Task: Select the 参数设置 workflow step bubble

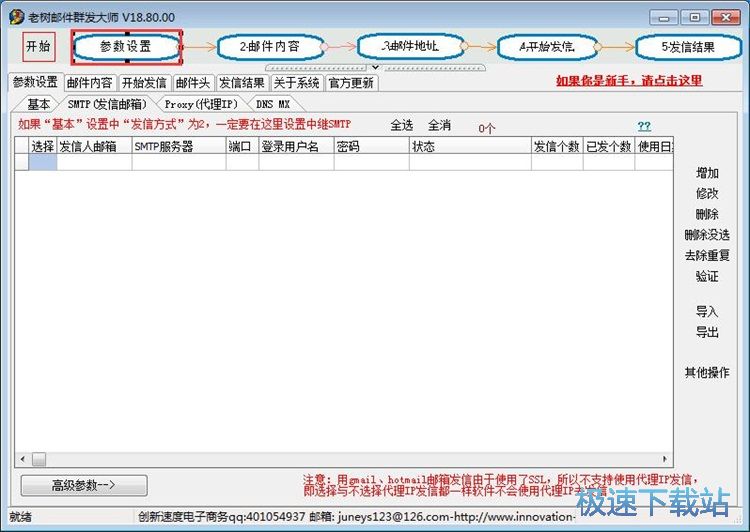Action: pyautogui.click(x=127, y=47)
